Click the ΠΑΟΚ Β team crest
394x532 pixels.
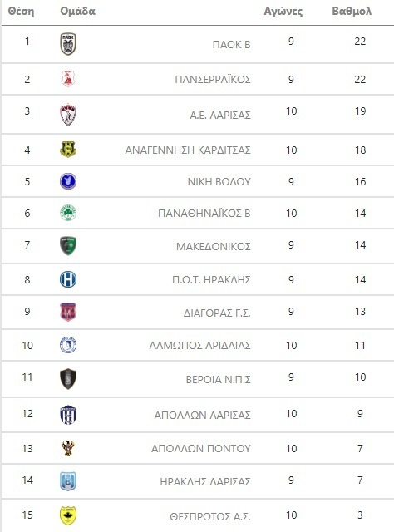coord(68,44)
